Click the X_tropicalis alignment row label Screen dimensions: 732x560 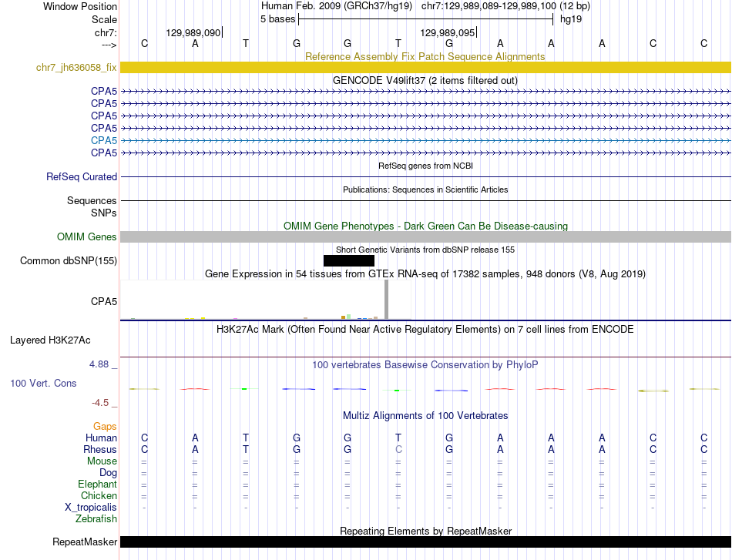tap(91, 508)
